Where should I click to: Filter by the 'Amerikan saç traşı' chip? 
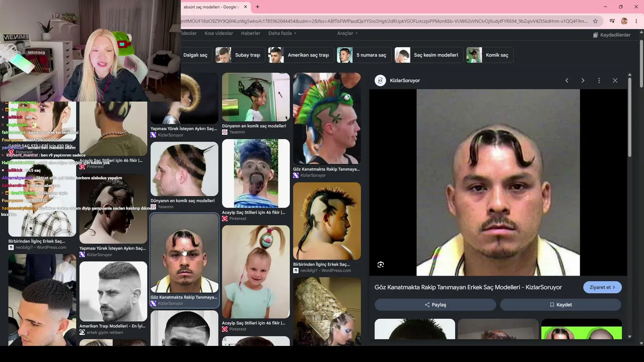coord(300,55)
